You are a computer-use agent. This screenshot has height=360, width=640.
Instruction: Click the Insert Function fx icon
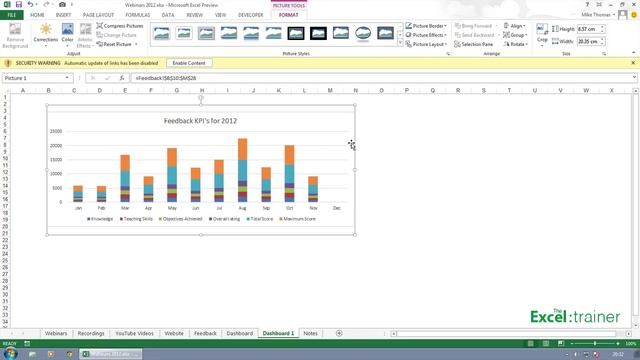click(x=122, y=78)
